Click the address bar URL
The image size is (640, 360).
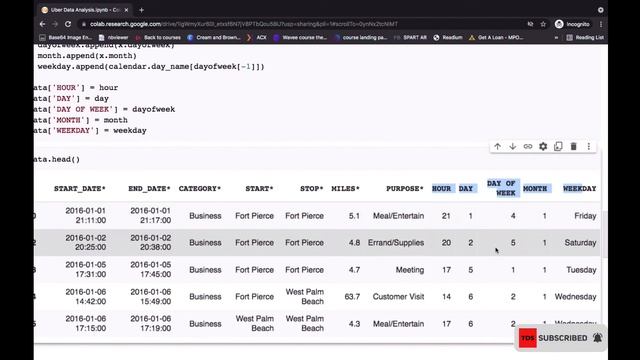244,24
